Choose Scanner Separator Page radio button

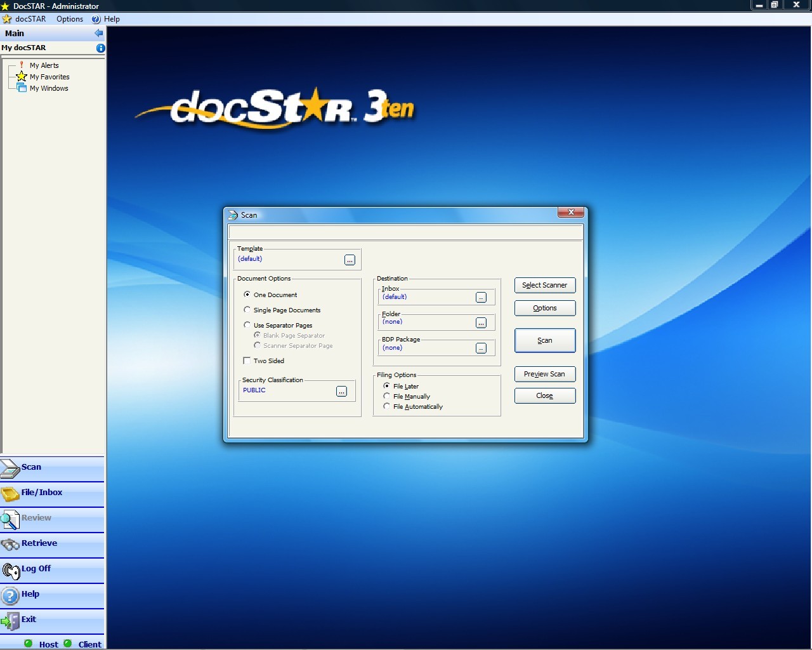[257, 345]
